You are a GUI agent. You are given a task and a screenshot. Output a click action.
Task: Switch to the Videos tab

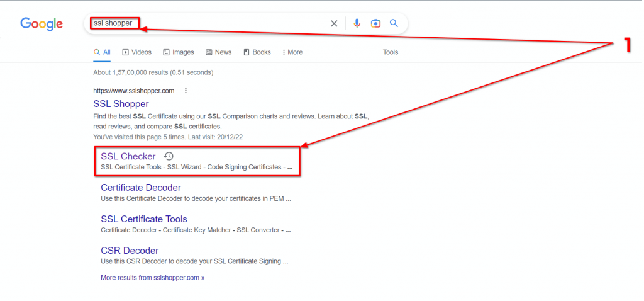(x=136, y=52)
